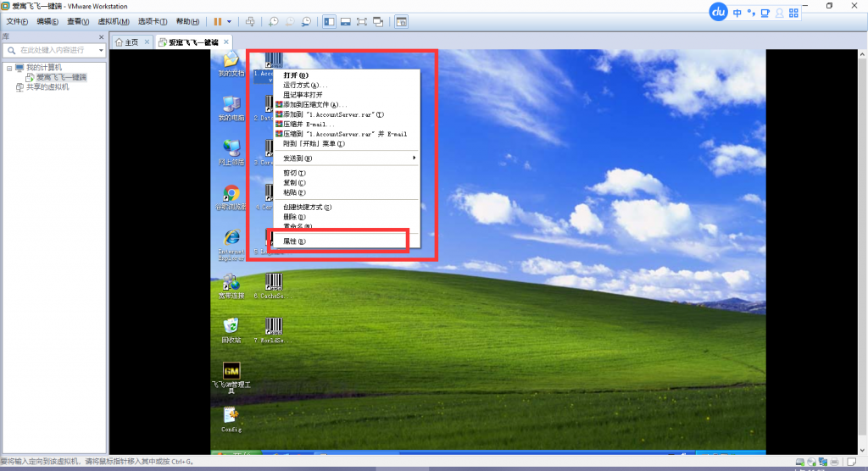Toggle the thumbnail bar view icon
The width and height of the screenshot is (868, 471).
[346, 21]
